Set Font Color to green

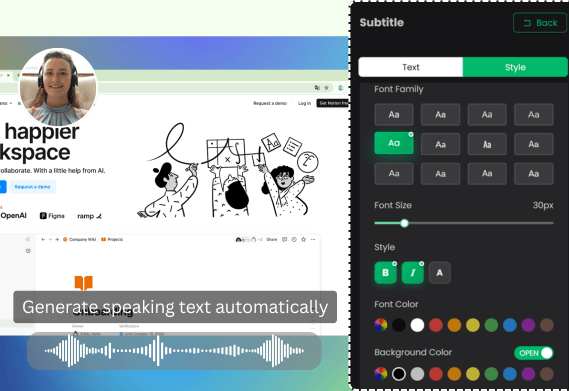(491, 325)
